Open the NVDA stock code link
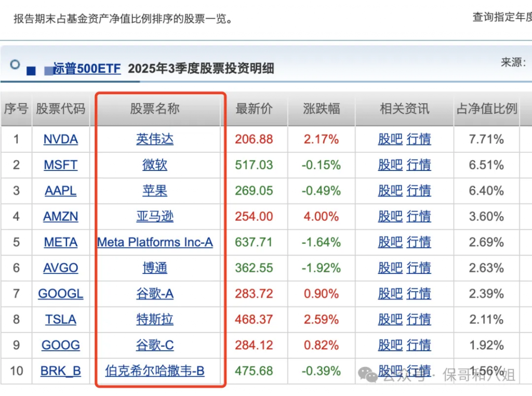 pyautogui.click(x=61, y=139)
